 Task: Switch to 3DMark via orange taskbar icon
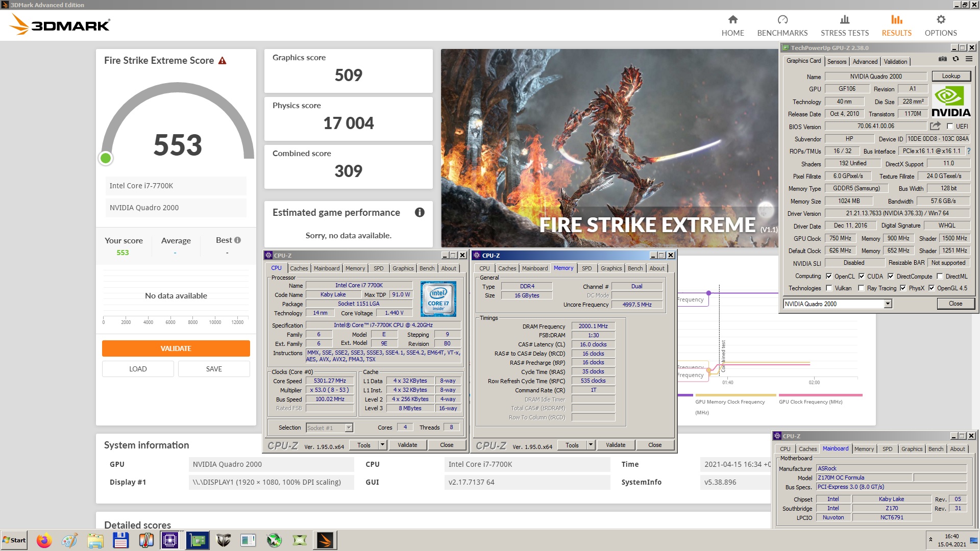click(x=325, y=540)
